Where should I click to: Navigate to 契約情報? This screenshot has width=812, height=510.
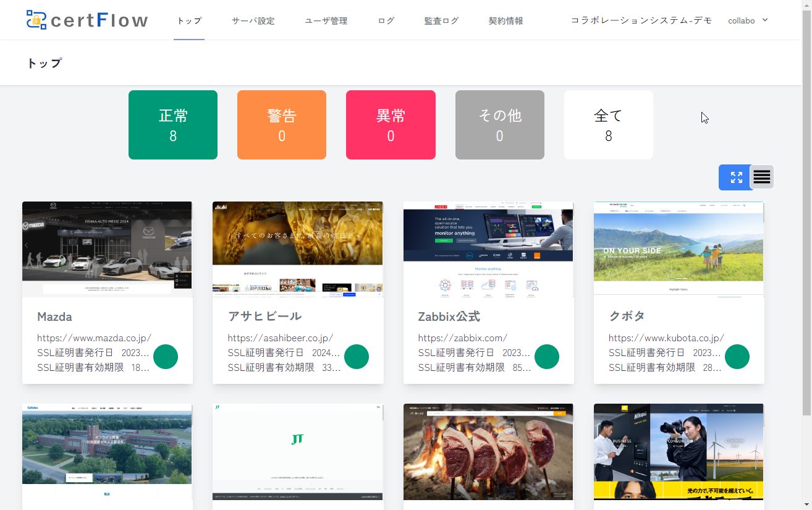(x=506, y=20)
